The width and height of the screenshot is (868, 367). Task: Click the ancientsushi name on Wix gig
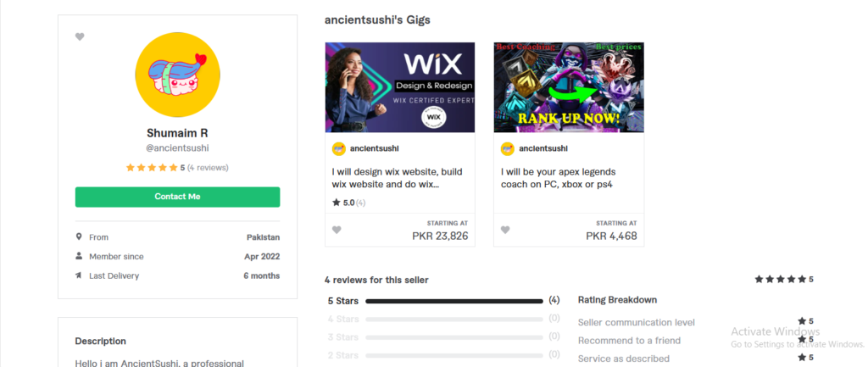coord(374,149)
